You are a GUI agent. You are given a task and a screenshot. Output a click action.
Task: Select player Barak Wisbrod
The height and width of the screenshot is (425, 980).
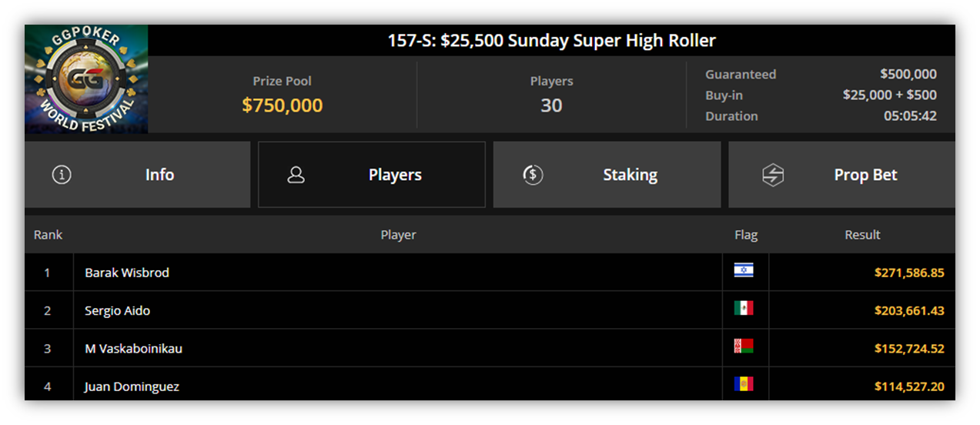tap(127, 273)
